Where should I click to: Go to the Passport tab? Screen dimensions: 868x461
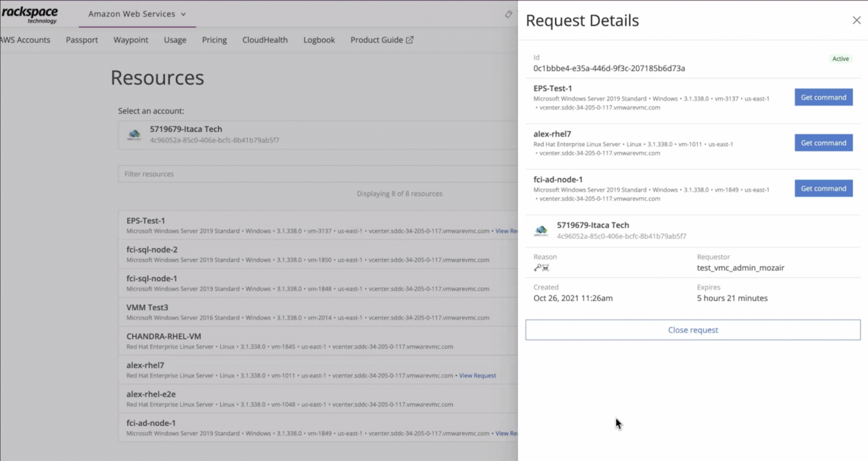(x=82, y=40)
